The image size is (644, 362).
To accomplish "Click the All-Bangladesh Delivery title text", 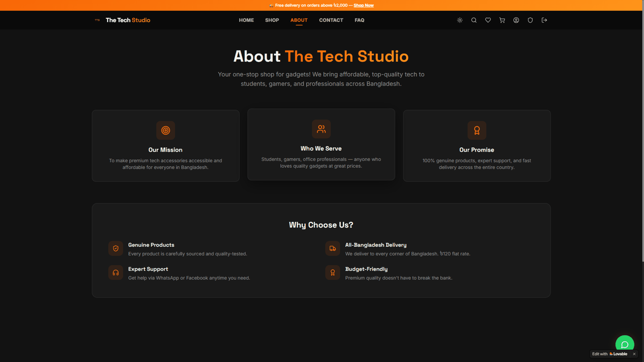I will pos(376,245).
